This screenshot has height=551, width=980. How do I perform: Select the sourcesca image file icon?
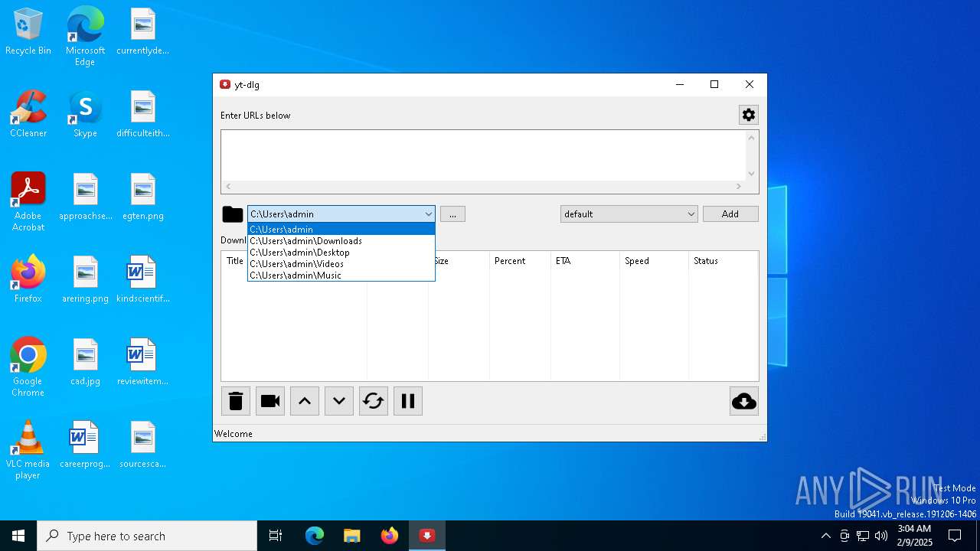(x=143, y=445)
